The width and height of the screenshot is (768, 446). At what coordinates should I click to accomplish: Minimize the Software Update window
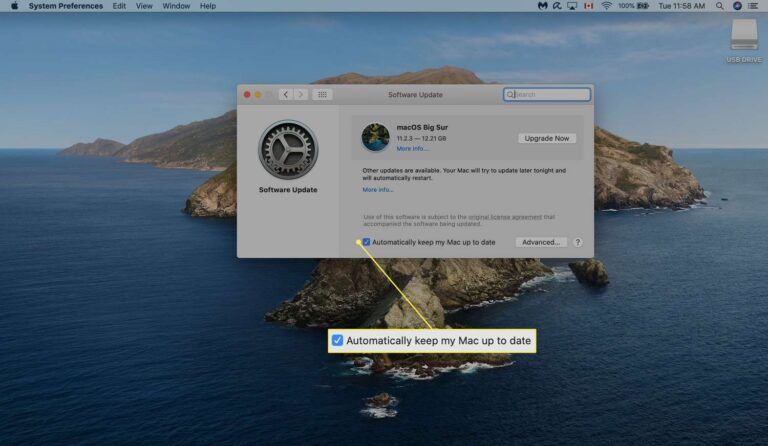pos(258,94)
